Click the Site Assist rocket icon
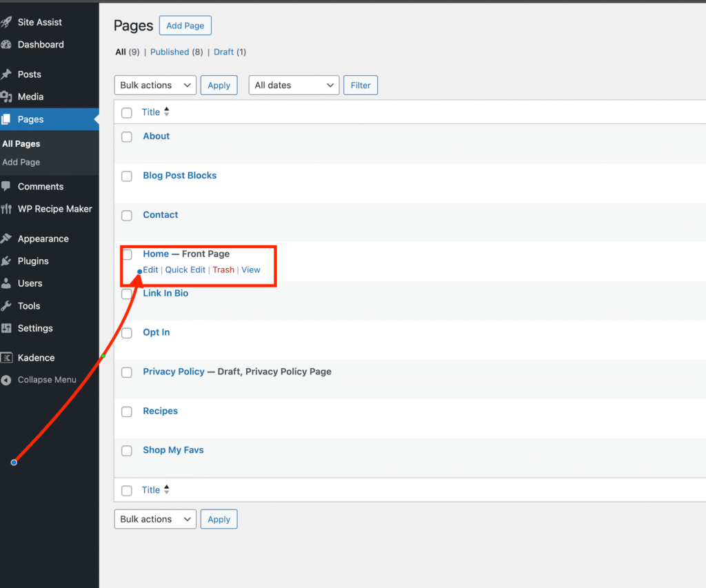 (x=6, y=22)
